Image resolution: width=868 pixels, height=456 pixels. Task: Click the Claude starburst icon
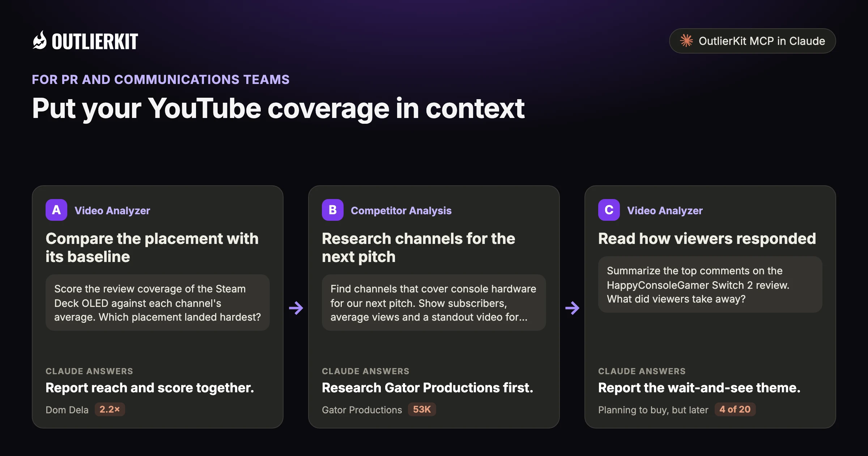click(x=686, y=41)
